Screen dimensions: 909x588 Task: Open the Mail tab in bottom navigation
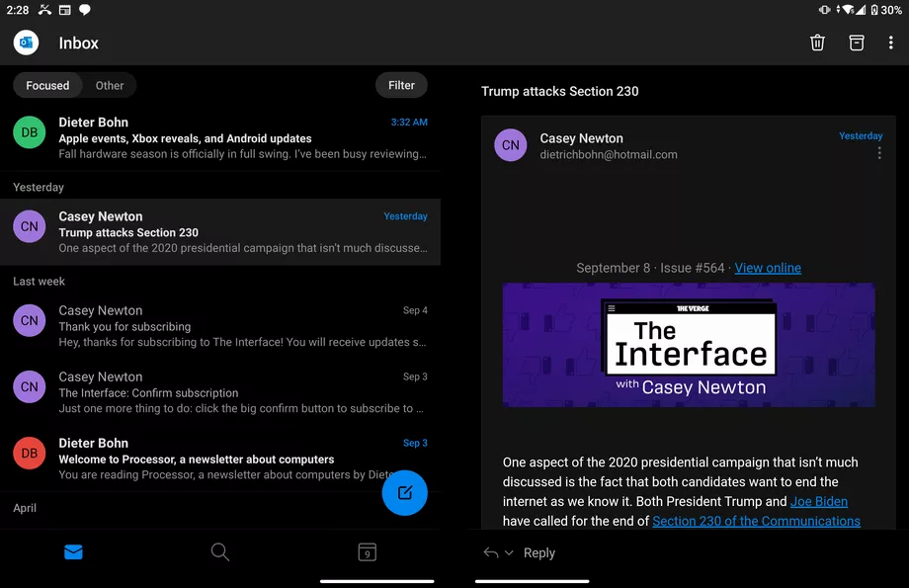pos(73,552)
